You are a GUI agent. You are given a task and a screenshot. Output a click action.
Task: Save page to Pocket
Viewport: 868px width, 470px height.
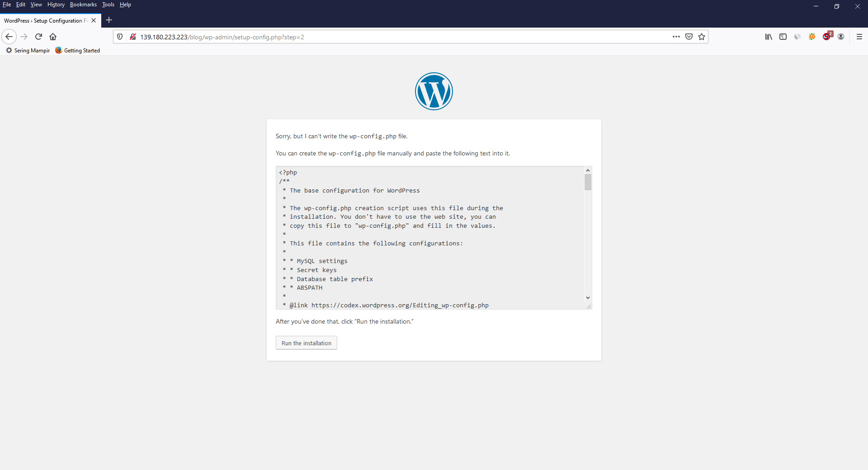pos(689,37)
